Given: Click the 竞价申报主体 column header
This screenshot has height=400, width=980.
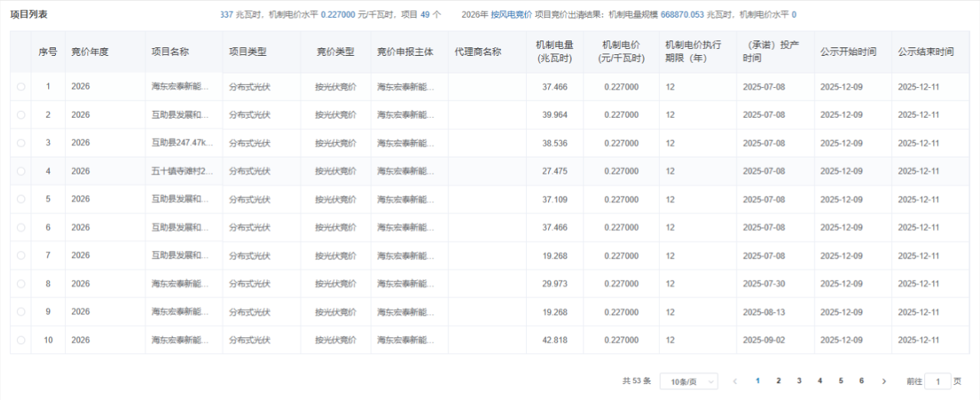Looking at the screenshot, I should click(x=405, y=52).
